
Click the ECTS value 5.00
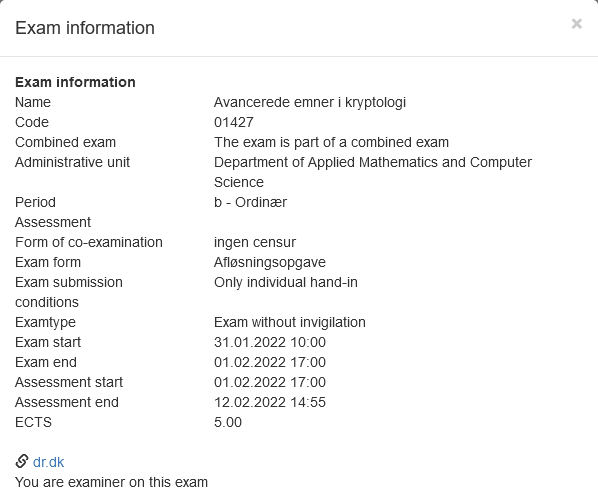[228, 422]
